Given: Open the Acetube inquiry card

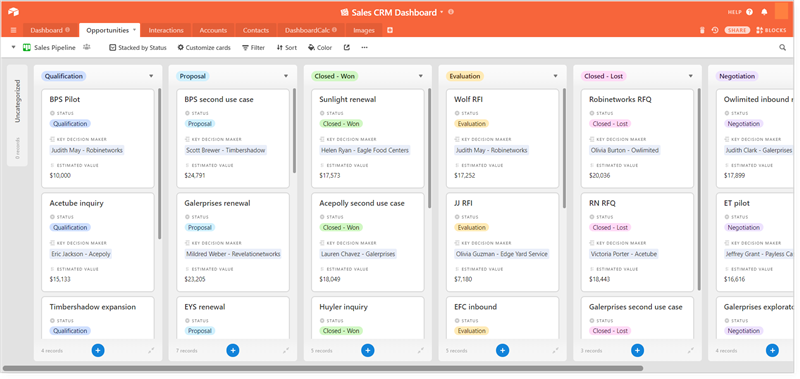Looking at the screenshot, I should [x=98, y=242].
